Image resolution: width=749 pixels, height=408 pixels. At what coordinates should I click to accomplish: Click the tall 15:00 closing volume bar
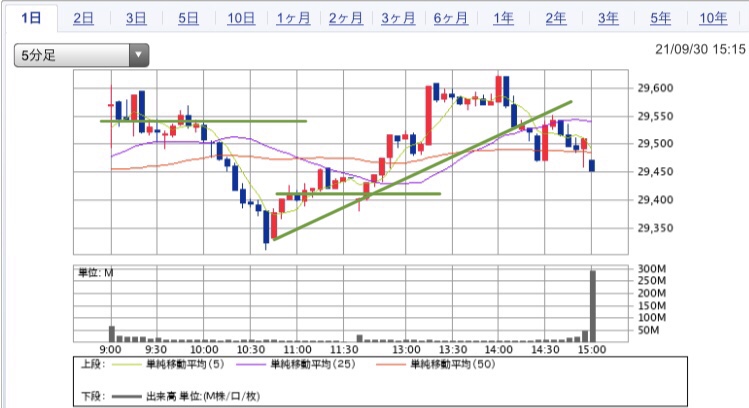(x=592, y=306)
